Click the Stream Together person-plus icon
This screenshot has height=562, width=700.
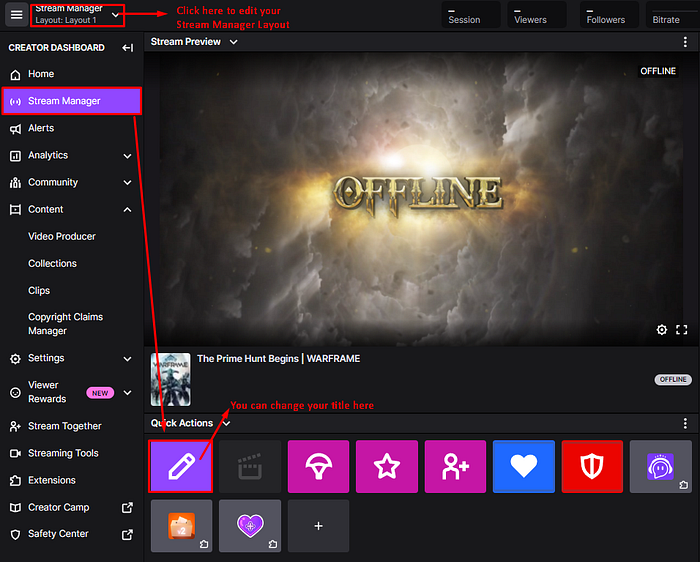point(15,427)
